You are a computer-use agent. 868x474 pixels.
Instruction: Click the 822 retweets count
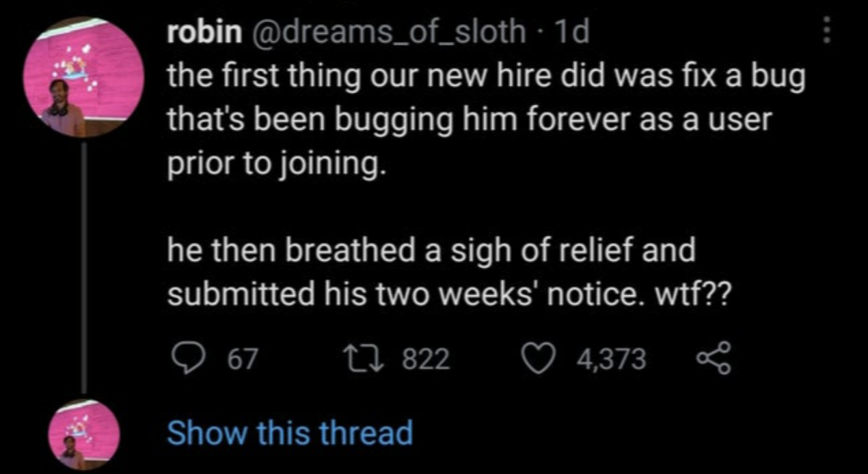pos(425,359)
